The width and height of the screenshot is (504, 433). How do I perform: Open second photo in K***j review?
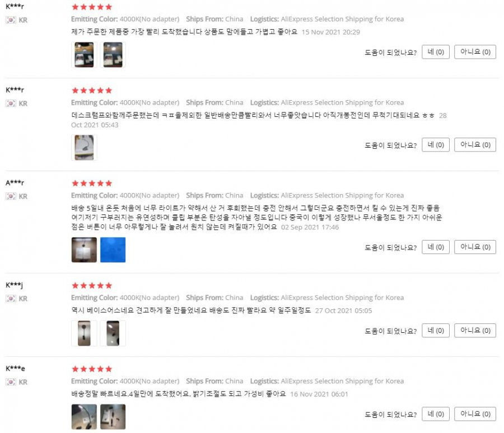click(113, 333)
